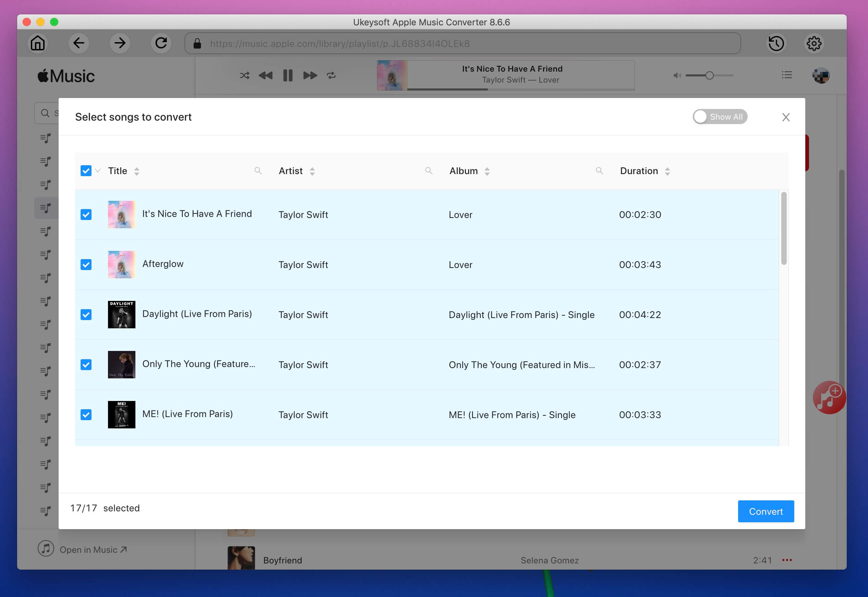The height and width of the screenshot is (597, 868).
Task: Click the Apple Music home icon
Action: tap(38, 44)
